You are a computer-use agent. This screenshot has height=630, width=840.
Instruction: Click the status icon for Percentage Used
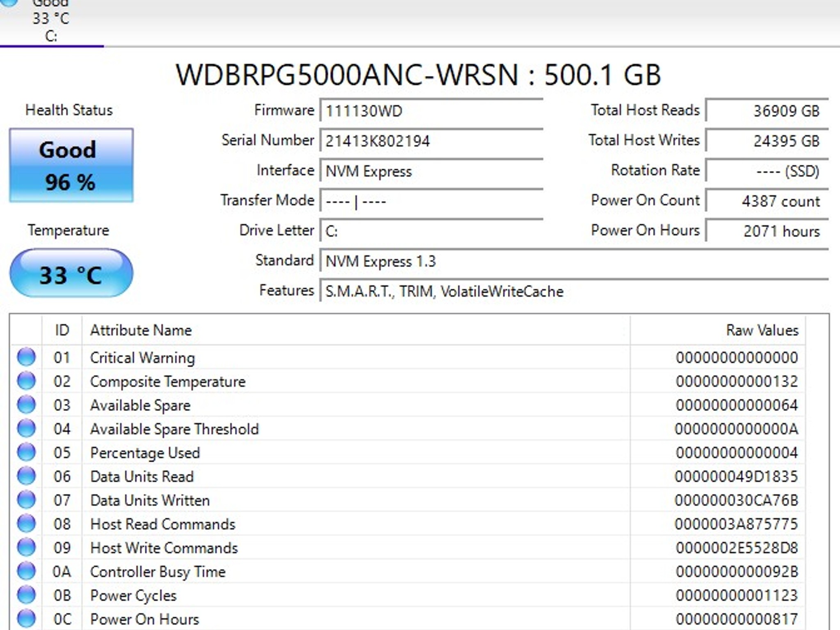click(x=27, y=452)
